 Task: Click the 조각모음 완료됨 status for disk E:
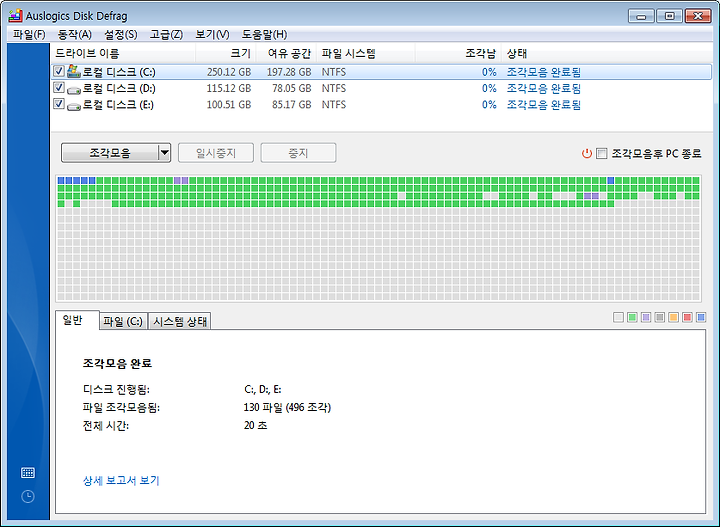point(544,105)
